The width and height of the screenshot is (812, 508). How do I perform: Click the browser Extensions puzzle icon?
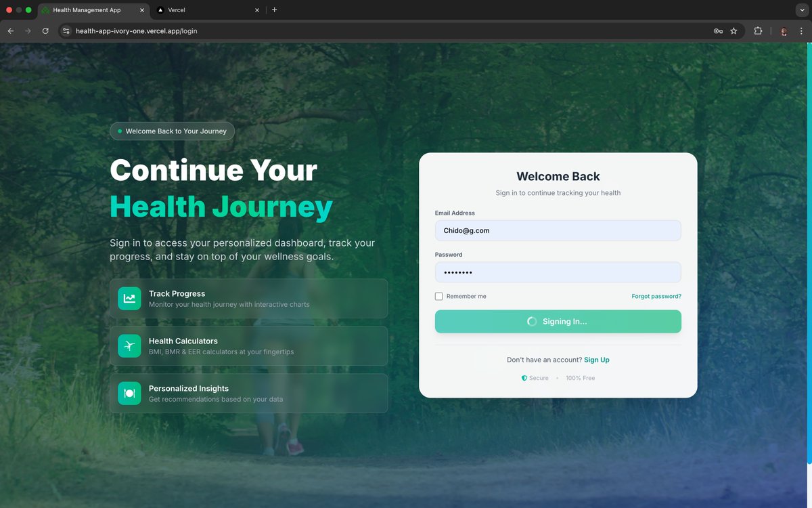pos(758,30)
